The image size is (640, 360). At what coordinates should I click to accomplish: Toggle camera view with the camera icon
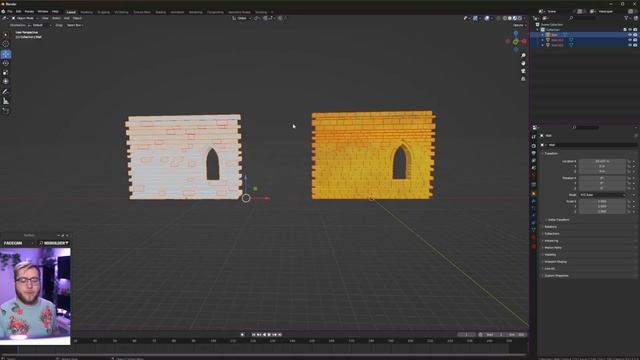(523, 71)
